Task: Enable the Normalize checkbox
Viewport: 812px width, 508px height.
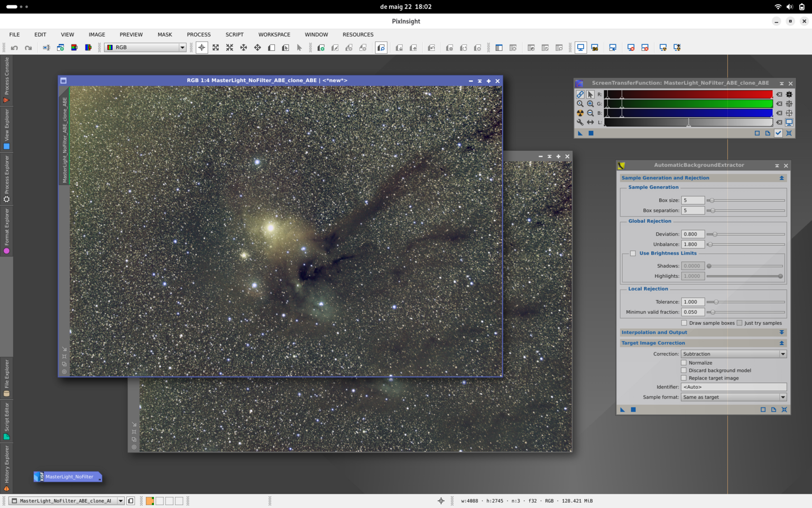Action: pos(684,363)
